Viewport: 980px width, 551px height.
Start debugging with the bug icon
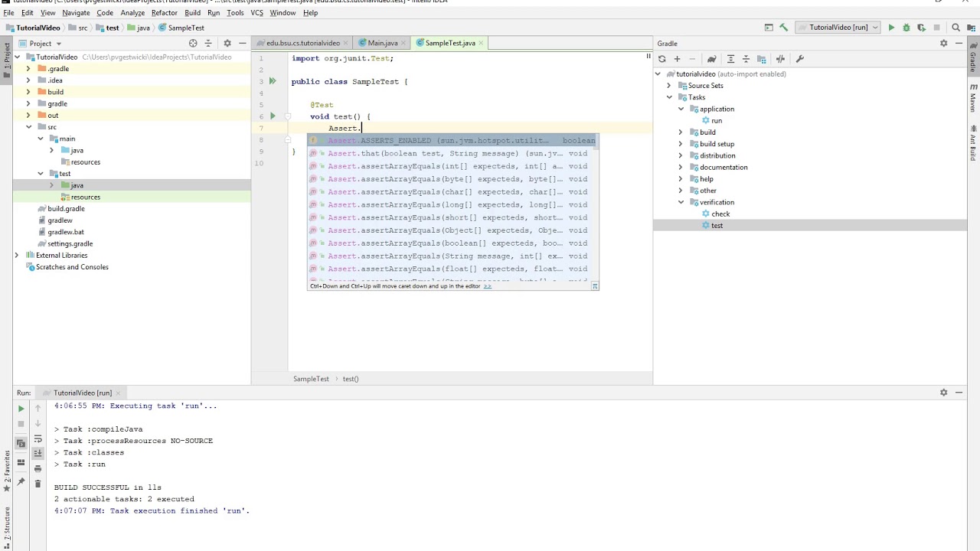[x=906, y=28]
